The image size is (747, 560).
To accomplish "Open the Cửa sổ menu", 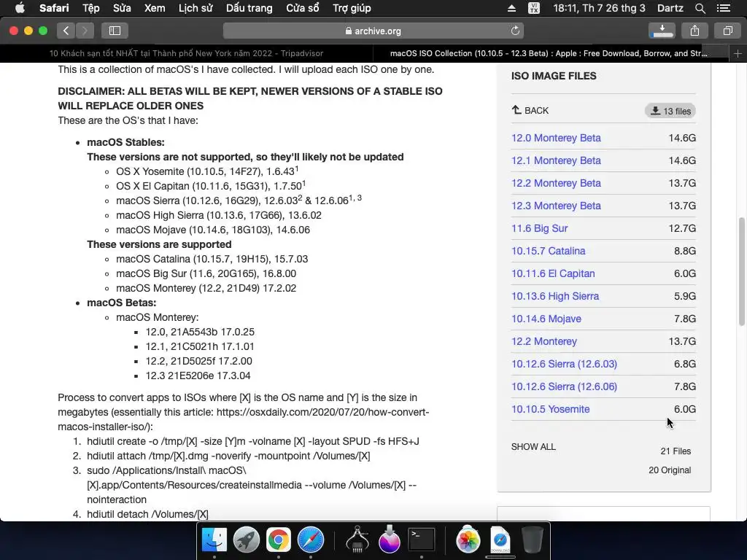I will tap(303, 8).
